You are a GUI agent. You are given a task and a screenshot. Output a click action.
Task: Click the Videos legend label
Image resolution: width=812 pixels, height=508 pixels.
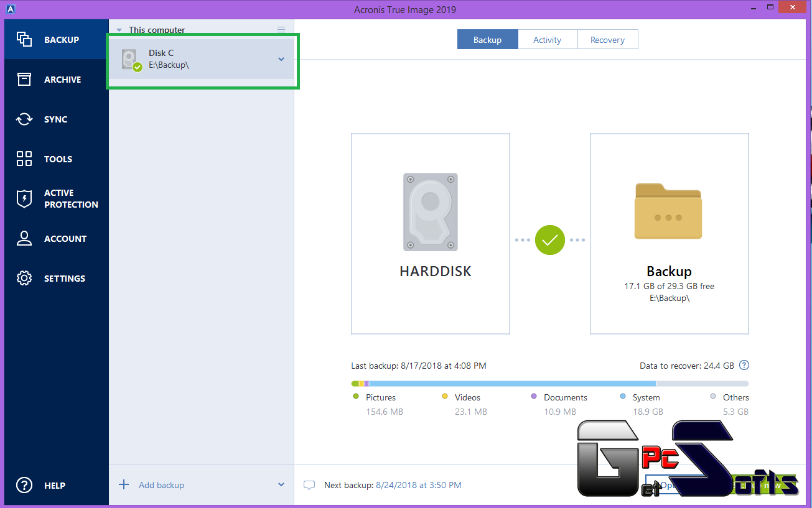[467, 397]
